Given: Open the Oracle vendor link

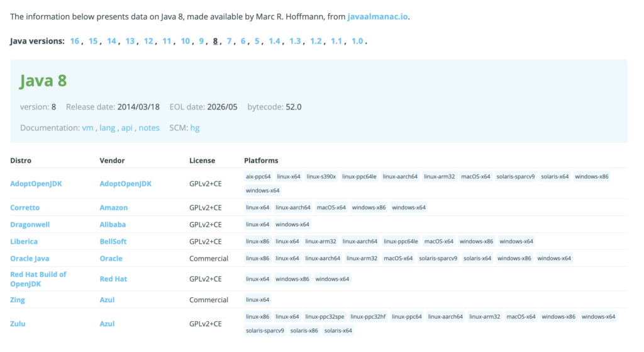Looking at the screenshot, I should (111, 258).
